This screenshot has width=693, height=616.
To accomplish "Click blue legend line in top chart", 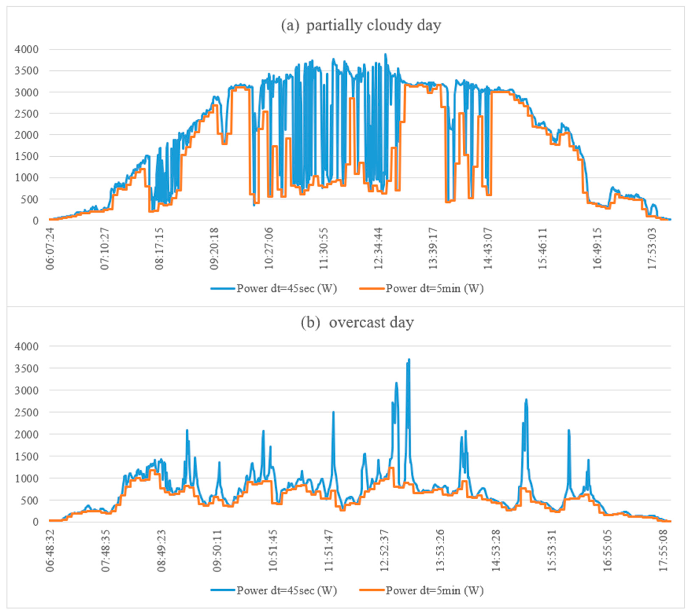I will pos(223,289).
